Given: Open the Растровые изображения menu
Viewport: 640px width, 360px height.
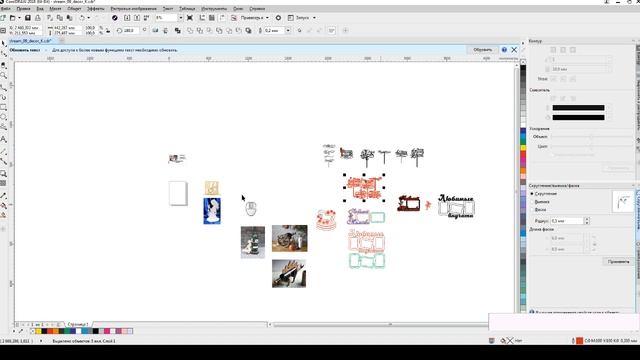Looking at the screenshot, I should (x=133, y=9).
